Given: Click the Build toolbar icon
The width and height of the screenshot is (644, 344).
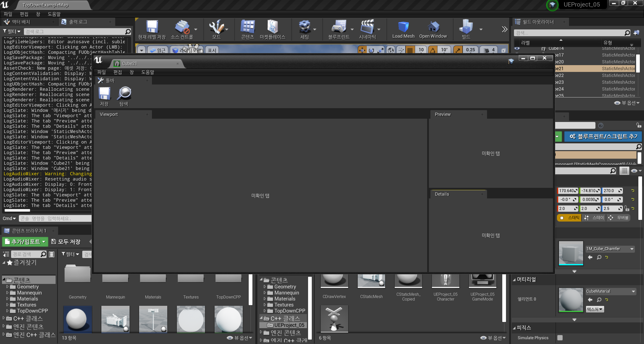Looking at the screenshot, I should pyautogui.click(x=466, y=27).
